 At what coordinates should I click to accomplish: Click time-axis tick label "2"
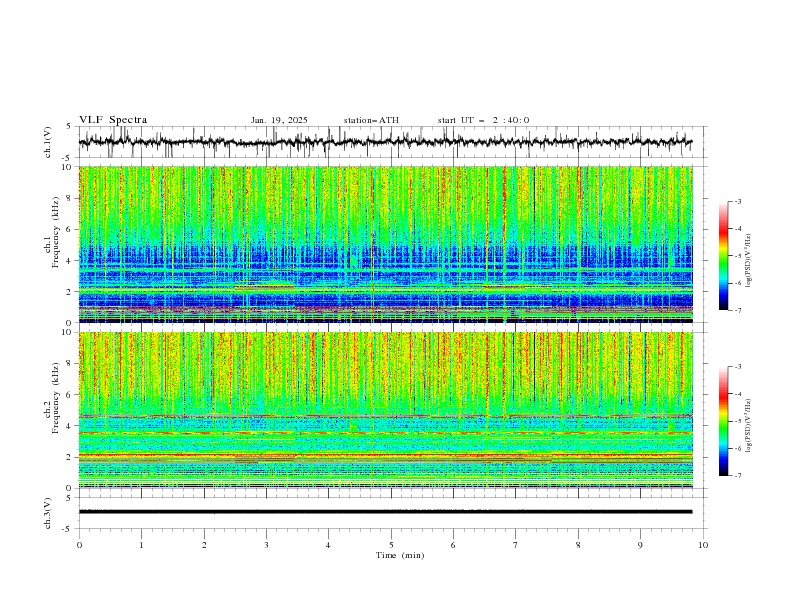(204, 545)
